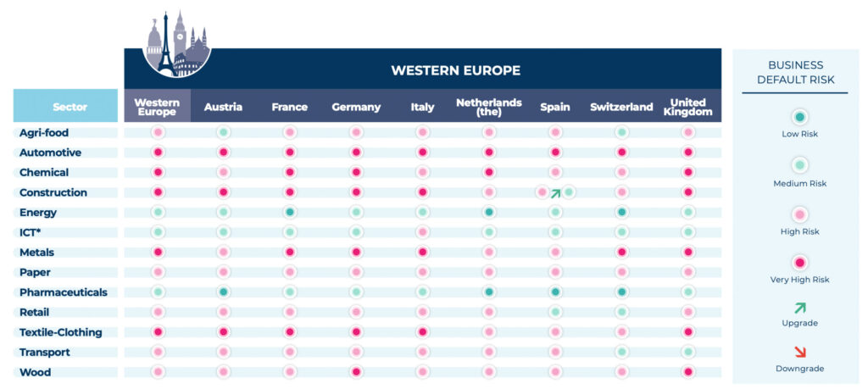Select the Western Europe column header
The height and width of the screenshot is (389, 868).
157,107
